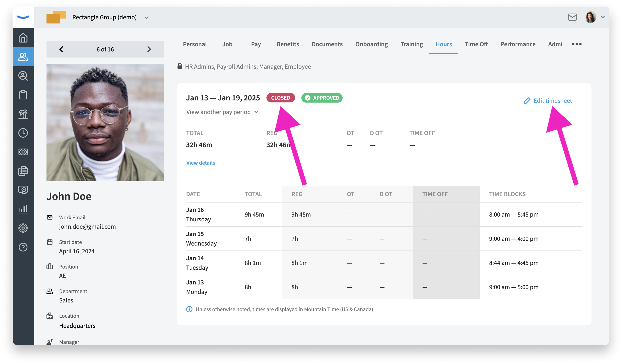The image size is (622, 364).
Task: Open the clock Time Tracking icon
Action: (23, 133)
